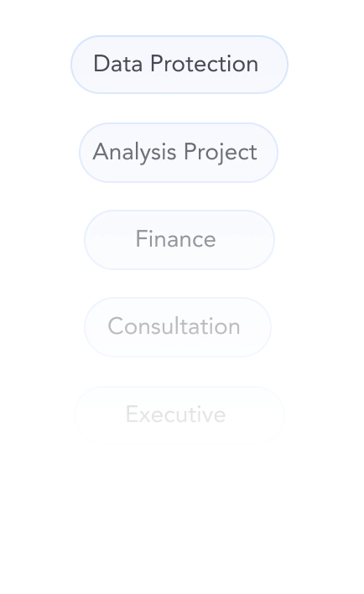
Task: Select topmost tag labeled Data Protection
Action: coord(179,65)
